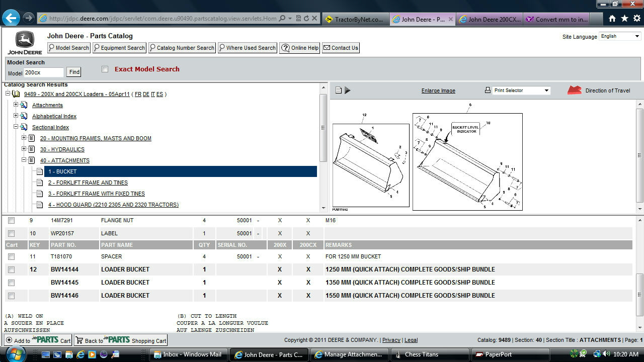Click the Alphabetical Index magnifier icon
644x362 pixels.
tap(24, 116)
